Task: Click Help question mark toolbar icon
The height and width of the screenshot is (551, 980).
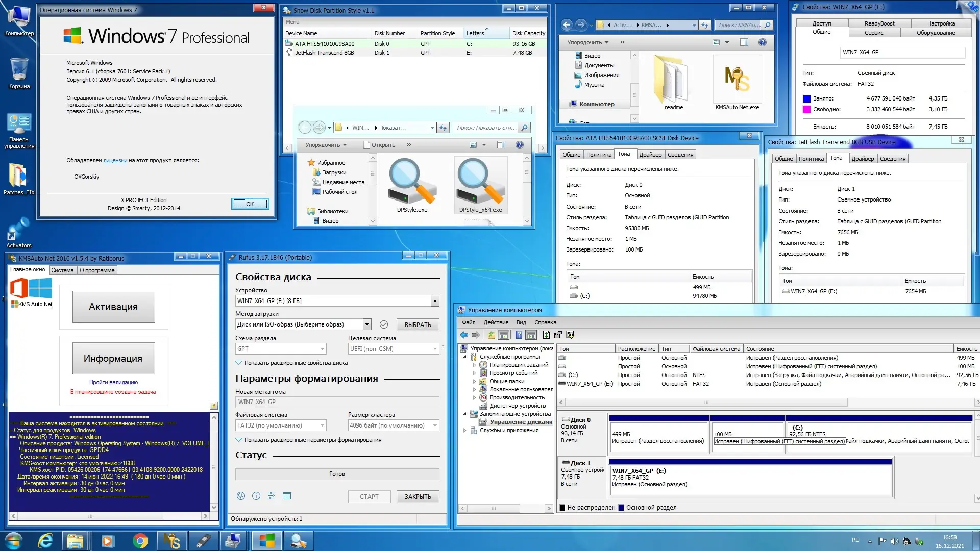Action: coord(519,335)
